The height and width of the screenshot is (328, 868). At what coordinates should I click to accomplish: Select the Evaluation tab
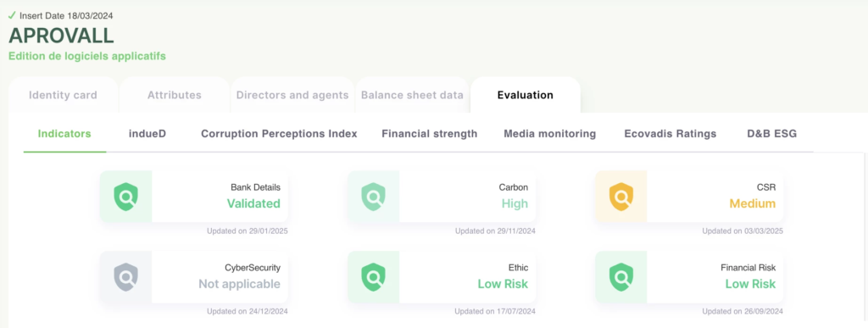pos(526,95)
